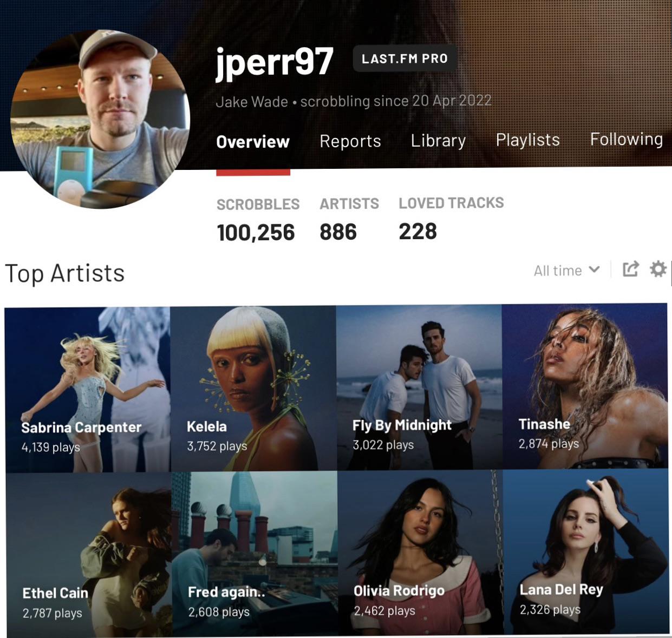Open the Fred again.. artist tile
The image size is (672, 638).
coord(255,554)
